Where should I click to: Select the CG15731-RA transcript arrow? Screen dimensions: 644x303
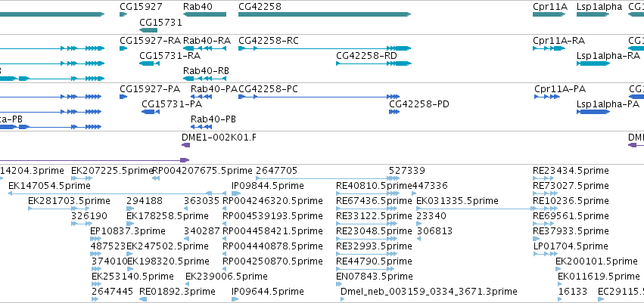150,63
